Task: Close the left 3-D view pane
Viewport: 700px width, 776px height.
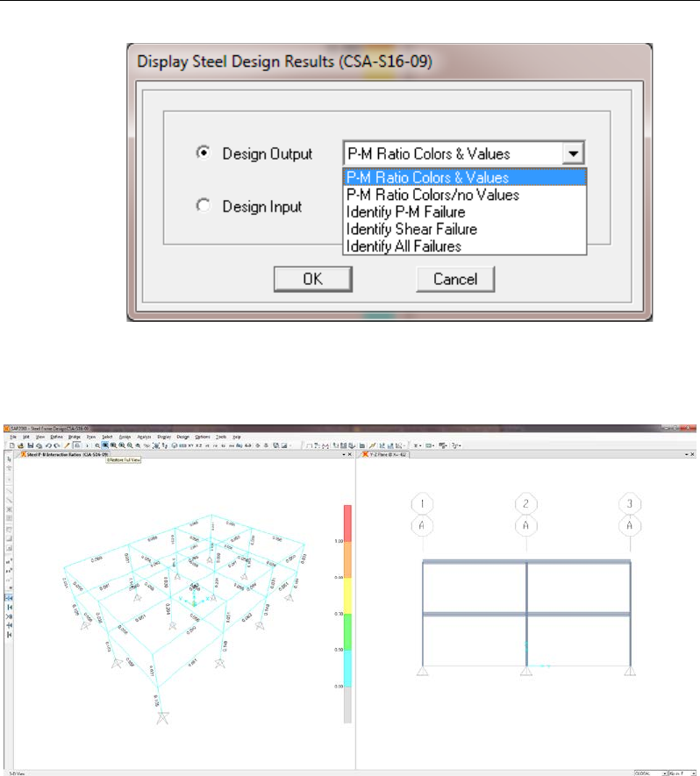Action: pos(350,454)
